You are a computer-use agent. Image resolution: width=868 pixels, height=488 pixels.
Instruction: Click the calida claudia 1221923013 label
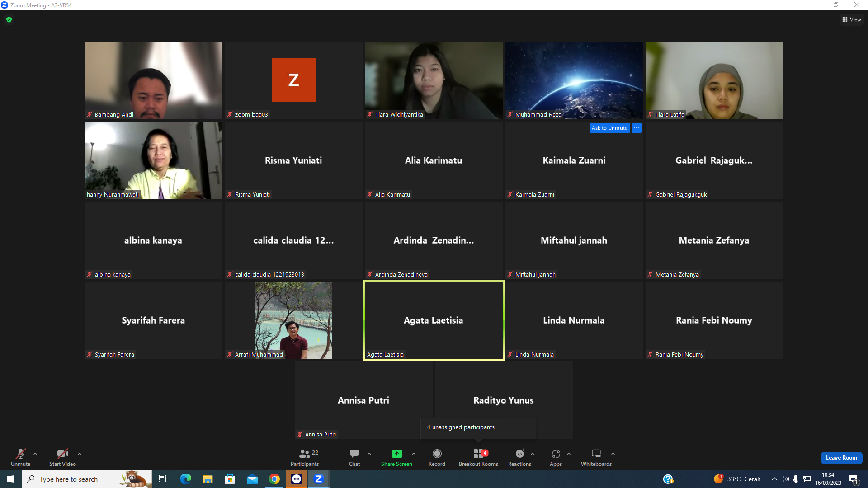point(269,275)
